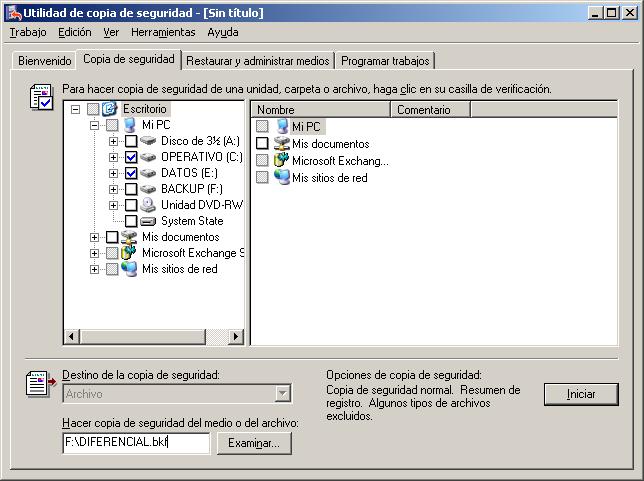Uncheck the DATOS (E:) drive checkbox
Screen dimensions: 644x481
131,173
